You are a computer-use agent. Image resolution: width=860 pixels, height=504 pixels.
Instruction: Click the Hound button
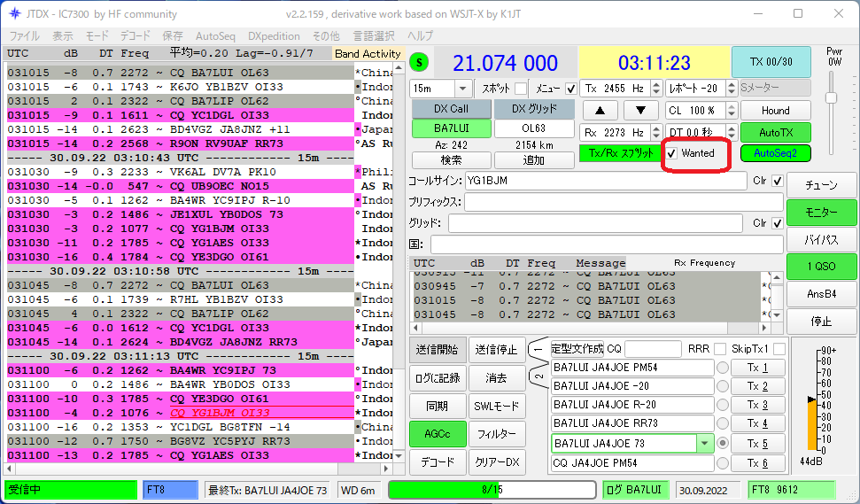[776, 110]
